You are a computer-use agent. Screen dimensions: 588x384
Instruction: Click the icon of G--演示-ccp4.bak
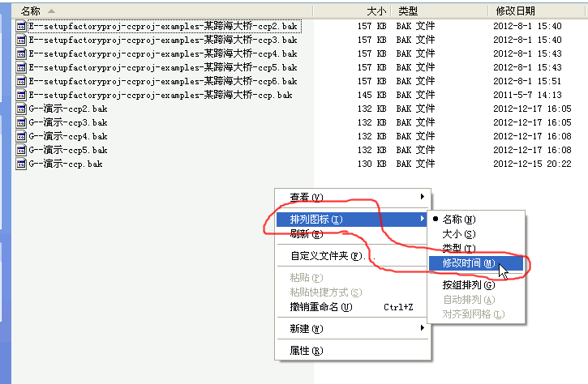[x=21, y=136]
